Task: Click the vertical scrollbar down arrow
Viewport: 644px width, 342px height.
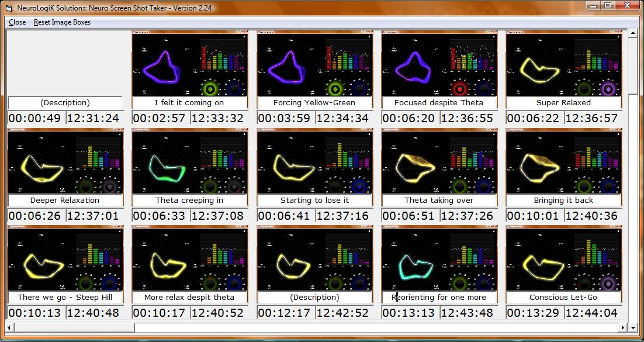Action: [632, 316]
